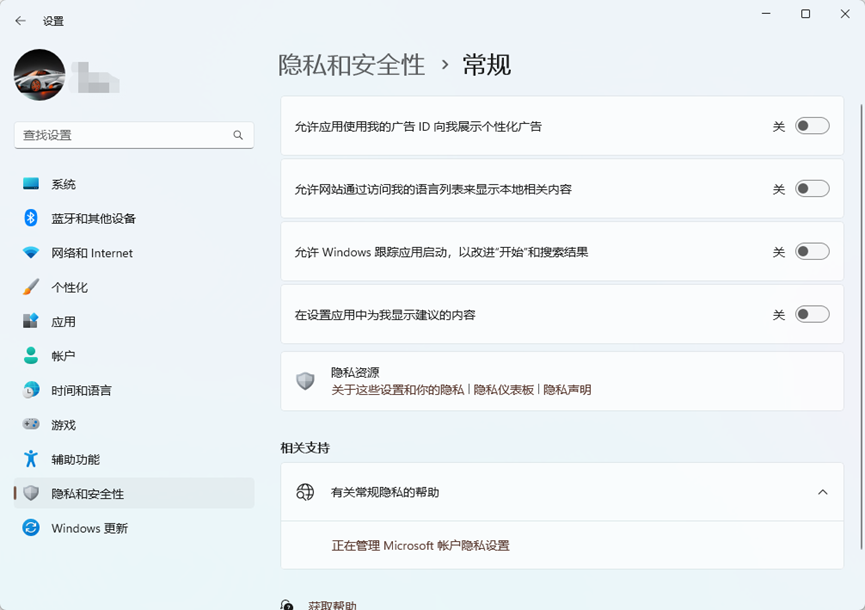Toggle website language list access setting
This screenshot has width=865, height=610.
pyautogui.click(x=811, y=189)
